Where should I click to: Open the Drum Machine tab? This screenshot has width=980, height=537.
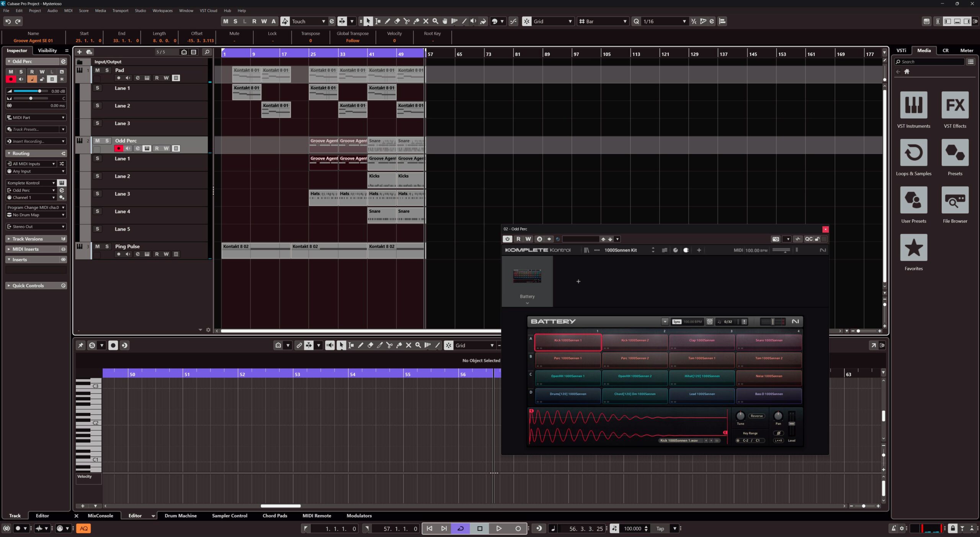(181, 516)
